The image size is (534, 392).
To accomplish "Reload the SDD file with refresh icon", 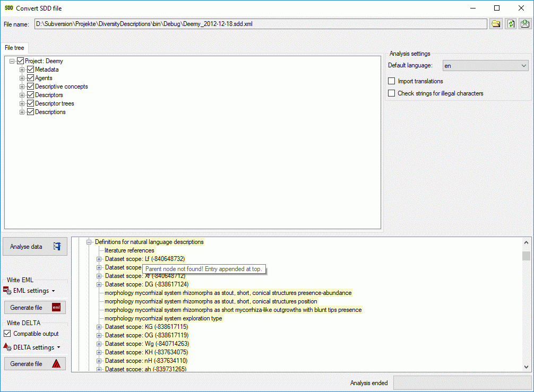I will (511, 24).
